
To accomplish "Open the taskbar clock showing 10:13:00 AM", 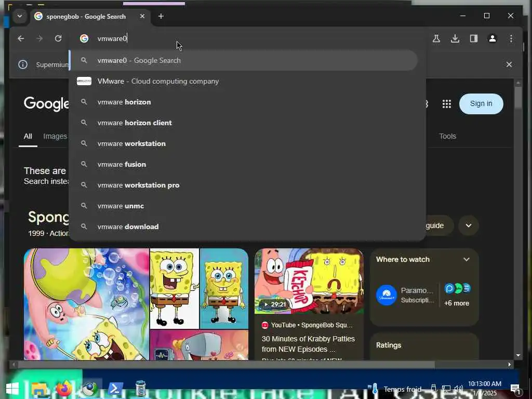I will [x=485, y=389].
